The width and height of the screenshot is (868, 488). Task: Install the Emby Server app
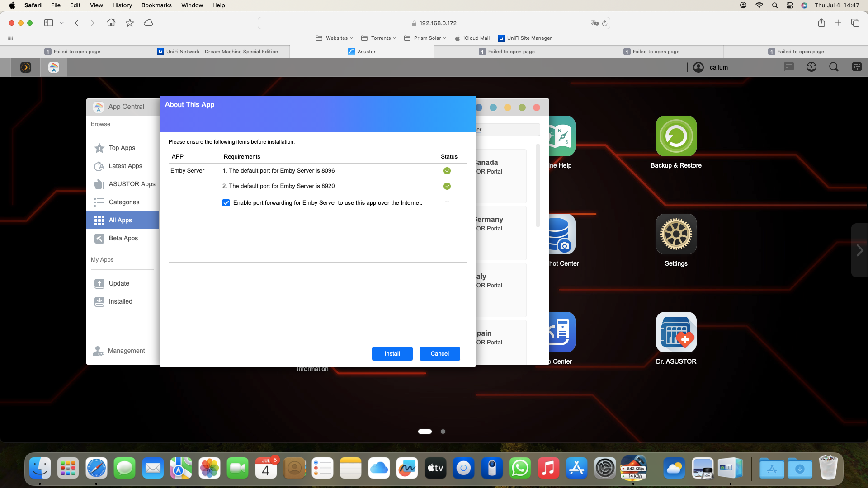click(392, 354)
